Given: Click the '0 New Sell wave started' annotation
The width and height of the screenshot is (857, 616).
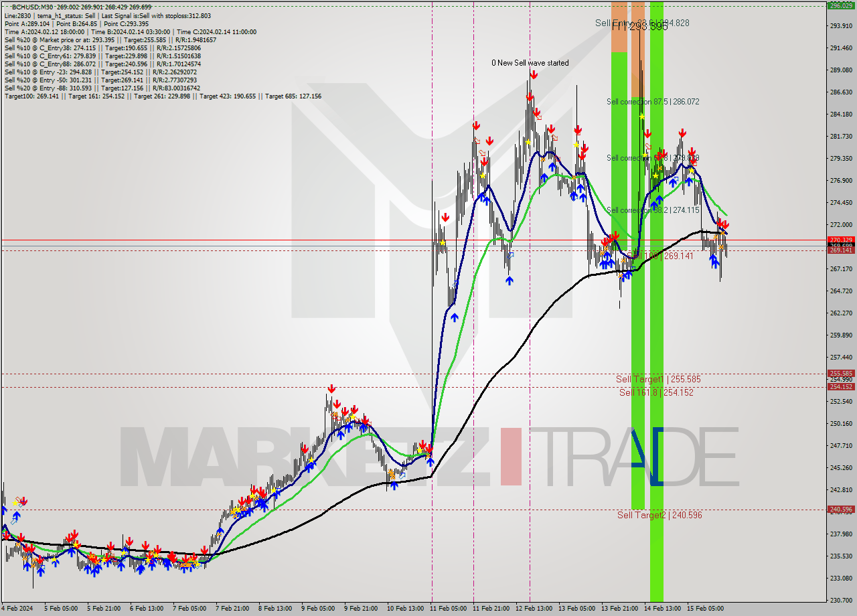Looking at the screenshot, I should click(530, 63).
